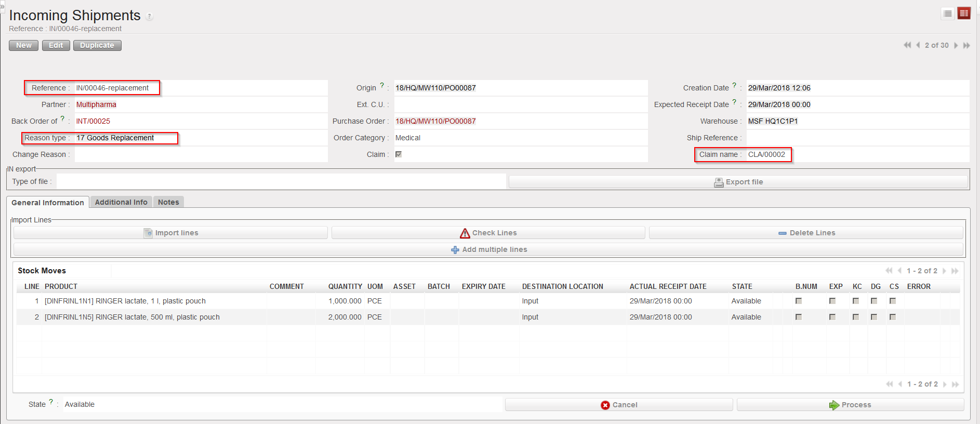Toggle the Claim checkbox

point(399,154)
